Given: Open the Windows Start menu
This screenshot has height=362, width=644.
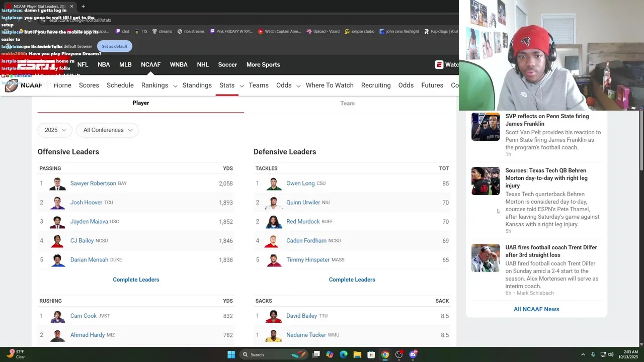Looking at the screenshot, I should pos(231,354).
